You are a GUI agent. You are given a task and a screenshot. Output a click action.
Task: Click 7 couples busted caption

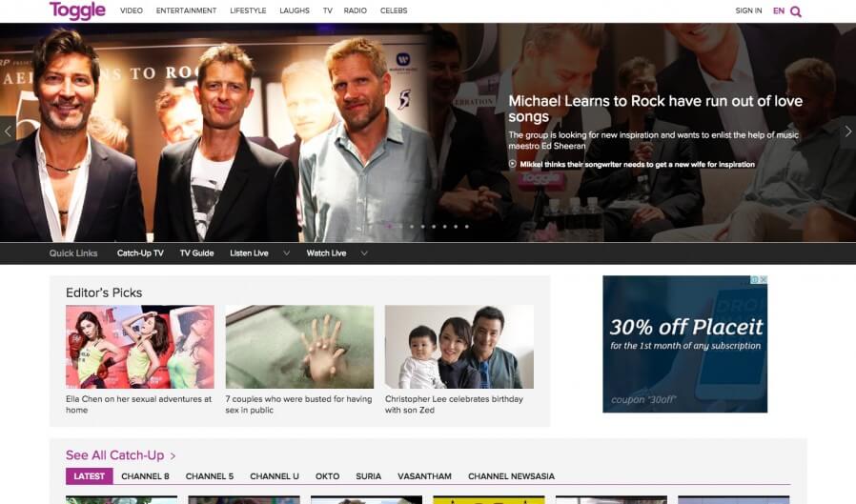coord(298,404)
